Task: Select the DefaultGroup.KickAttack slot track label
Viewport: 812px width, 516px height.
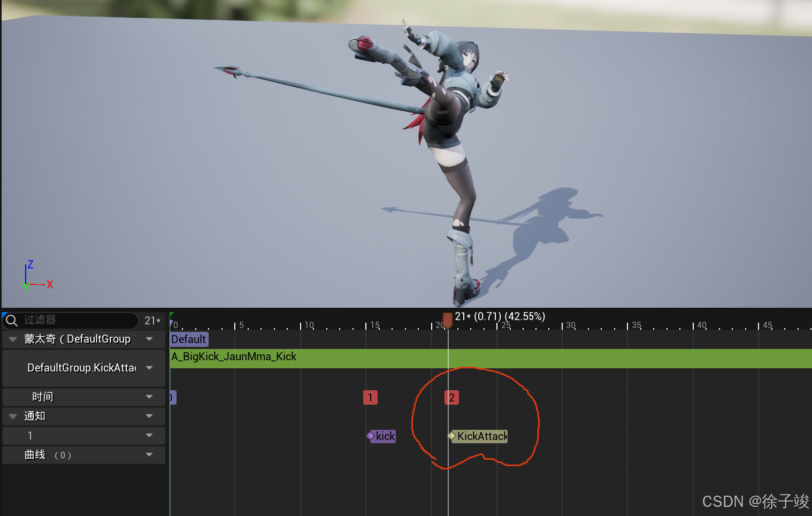Action: coord(81,368)
